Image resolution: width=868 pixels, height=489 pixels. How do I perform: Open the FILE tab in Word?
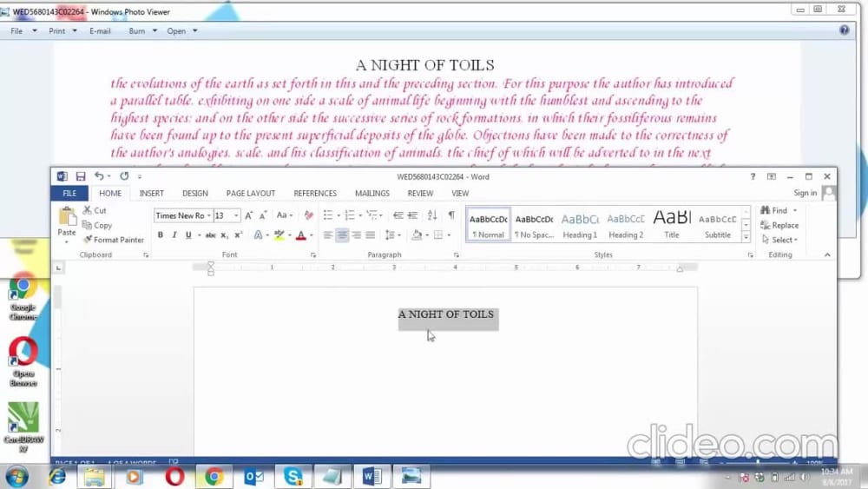click(69, 194)
